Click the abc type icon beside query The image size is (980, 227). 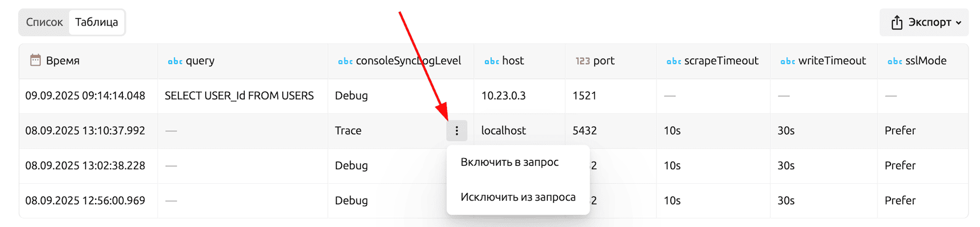point(175,61)
